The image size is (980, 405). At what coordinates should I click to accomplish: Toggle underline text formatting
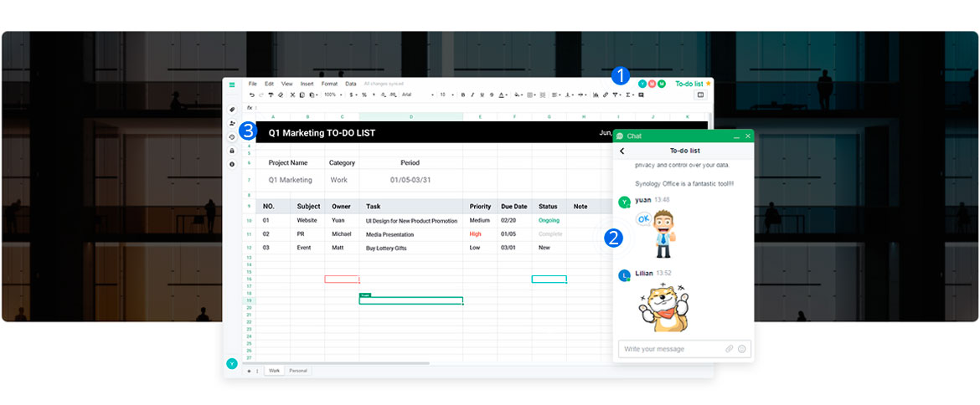coord(482,95)
